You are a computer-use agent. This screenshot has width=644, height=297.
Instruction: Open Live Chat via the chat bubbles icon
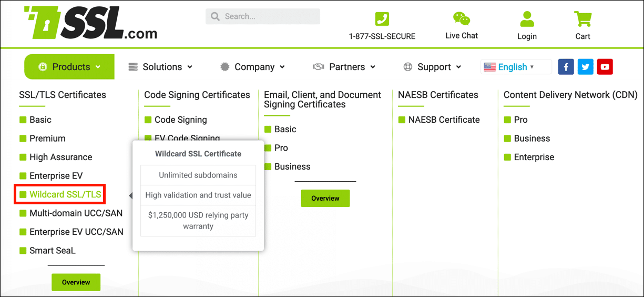pos(461,19)
